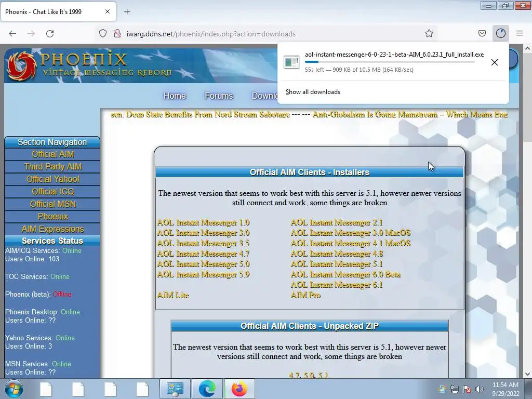532x399 pixels.
Task: Download AOL Instant Messenger 2.1
Action: tap(337, 222)
